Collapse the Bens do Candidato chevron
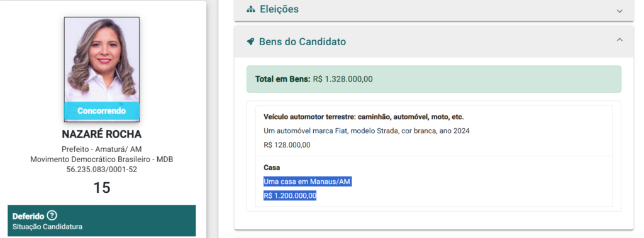This screenshot has width=644, height=238. click(x=619, y=40)
